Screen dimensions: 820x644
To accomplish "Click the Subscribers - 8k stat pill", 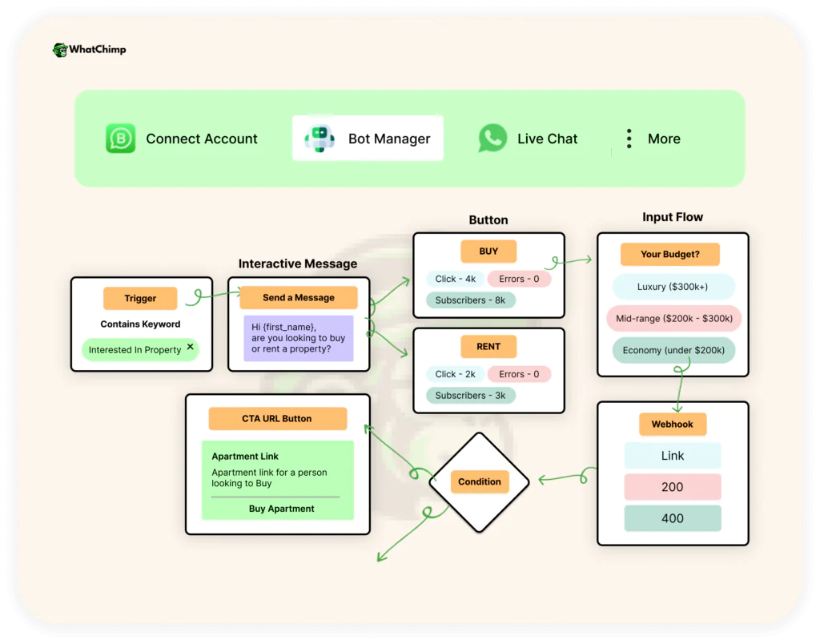I will coord(469,300).
